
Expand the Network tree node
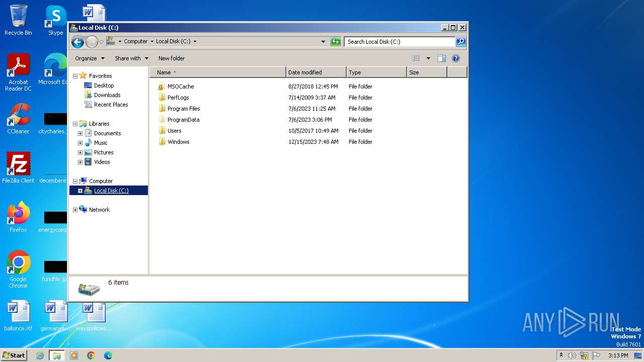tap(75, 210)
